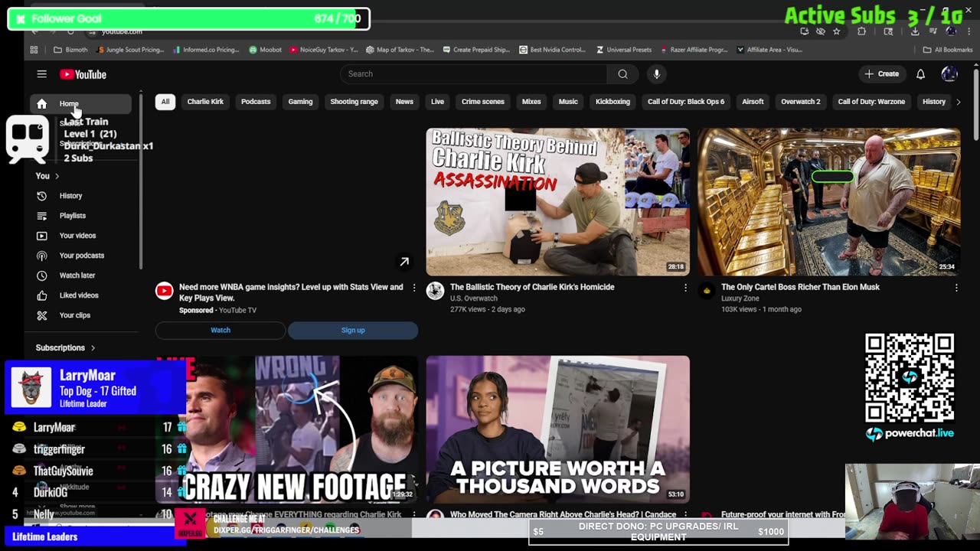The height and width of the screenshot is (551, 980).
Task: Click the Sign up button on the ad
Action: (x=353, y=331)
